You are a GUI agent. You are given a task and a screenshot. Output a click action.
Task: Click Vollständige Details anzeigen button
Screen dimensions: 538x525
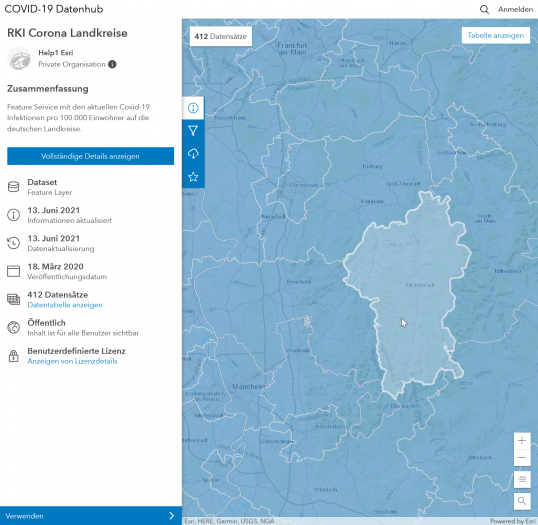pyautogui.click(x=90, y=156)
